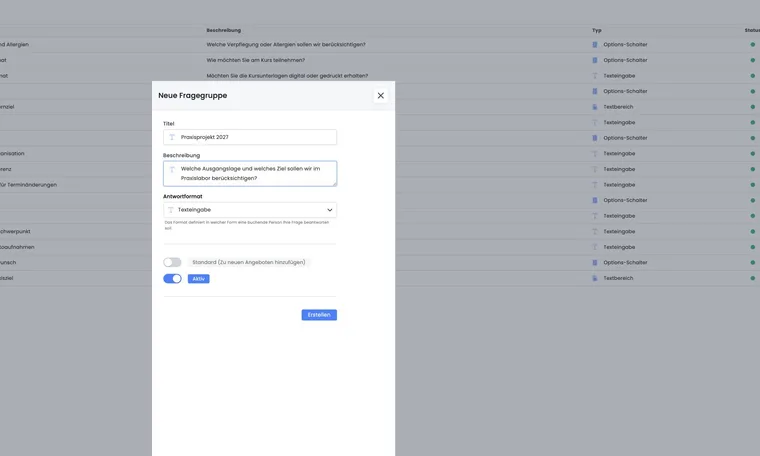Click the T icon inside the Antwortformat selector
The image size is (760, 456).
click(171, 210)
